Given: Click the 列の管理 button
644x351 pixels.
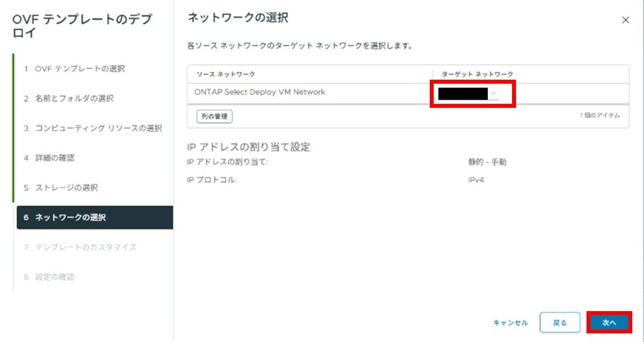Looking at the screenshot, I should (x=214, y=116).
